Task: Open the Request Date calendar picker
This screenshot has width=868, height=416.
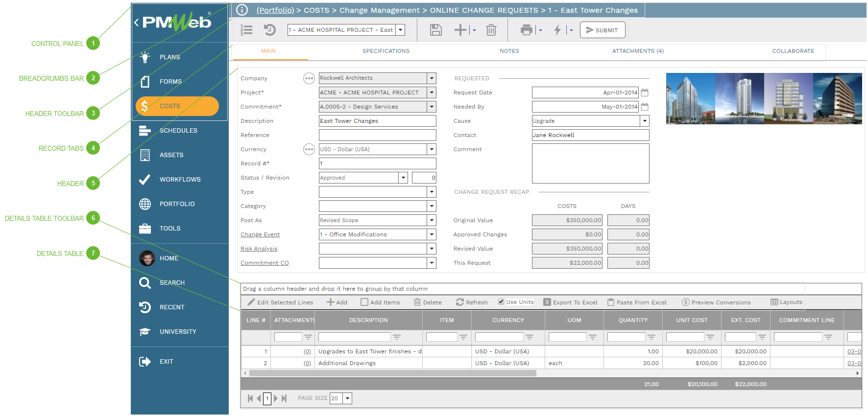Action: [645, 92]
